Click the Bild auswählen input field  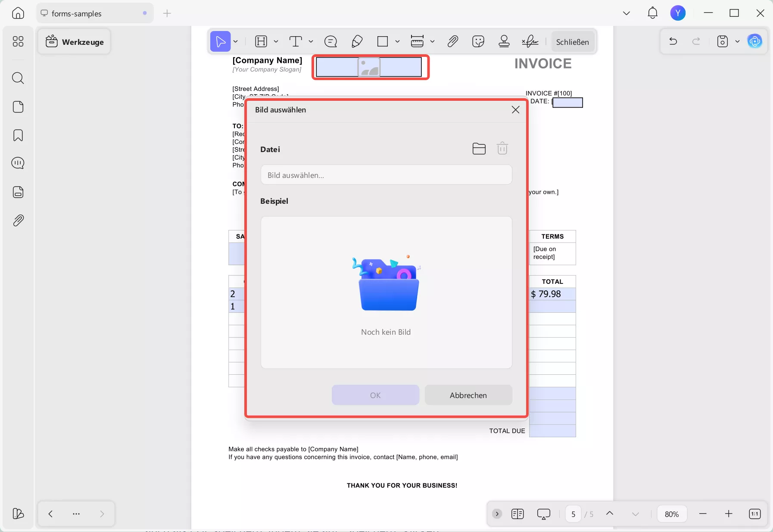[x=386, y=174]
